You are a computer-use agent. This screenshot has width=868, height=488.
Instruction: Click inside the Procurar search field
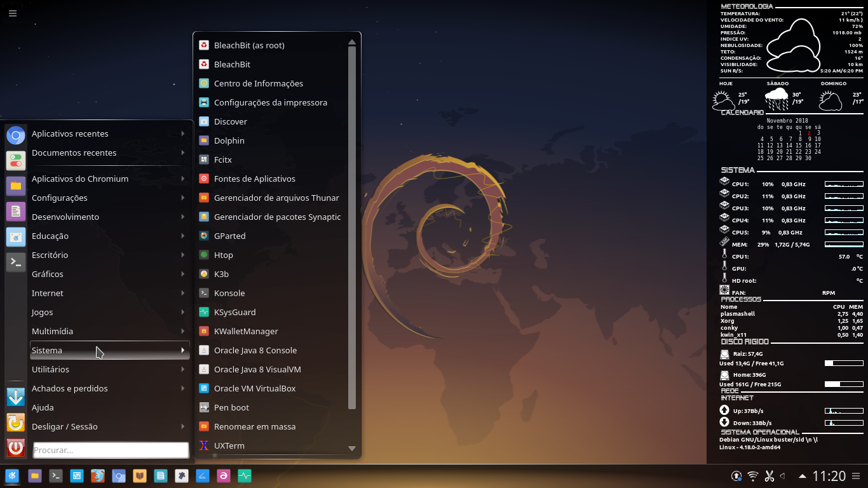[110, 449]
